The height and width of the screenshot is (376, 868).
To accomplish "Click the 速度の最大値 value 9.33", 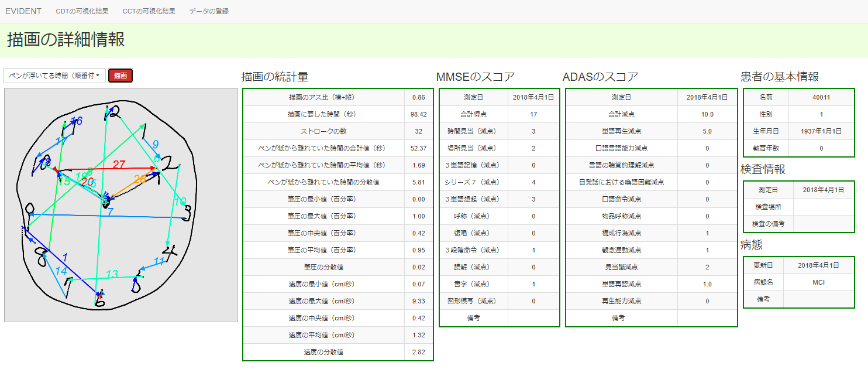I will coord(418,301).
